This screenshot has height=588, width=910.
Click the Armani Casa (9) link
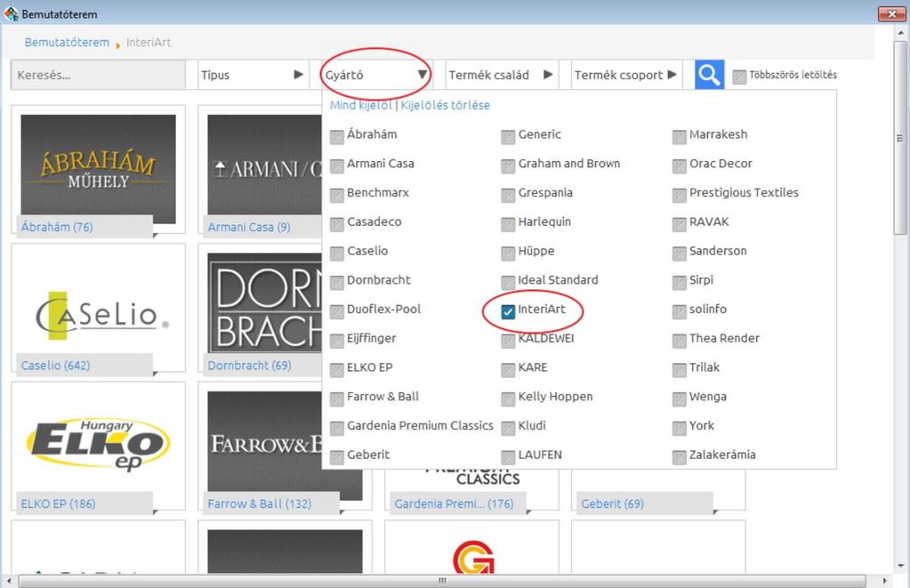click(249, 227)
